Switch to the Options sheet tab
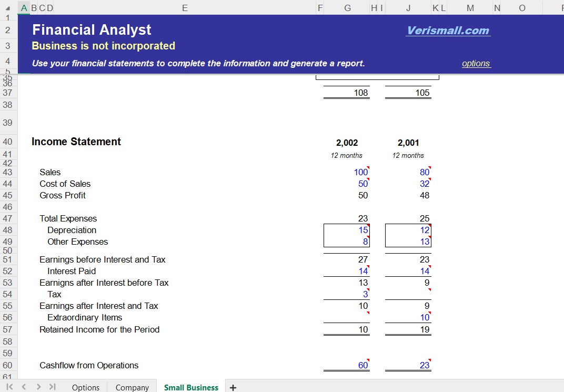The width and height of the screenshot is (564, 392). (x=85, y=387)
